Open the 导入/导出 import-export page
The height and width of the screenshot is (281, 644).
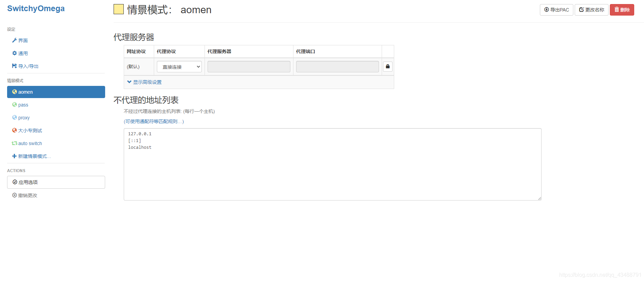click(x=56, y=66)
